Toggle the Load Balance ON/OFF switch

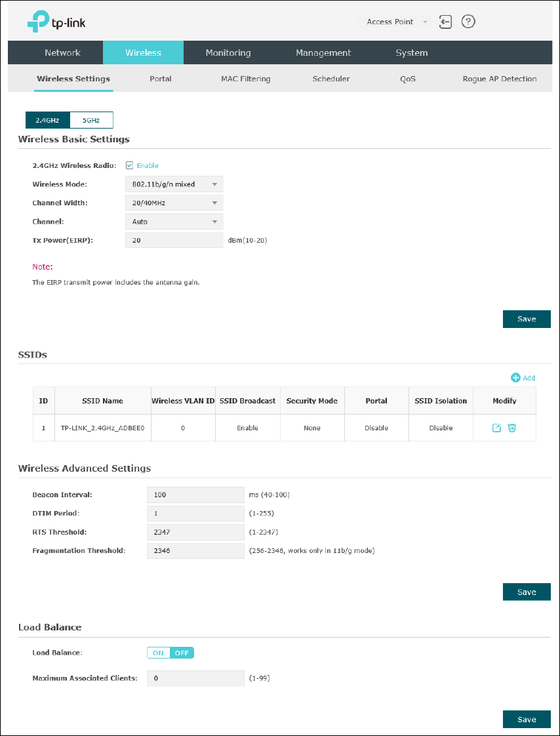(170, 653)
